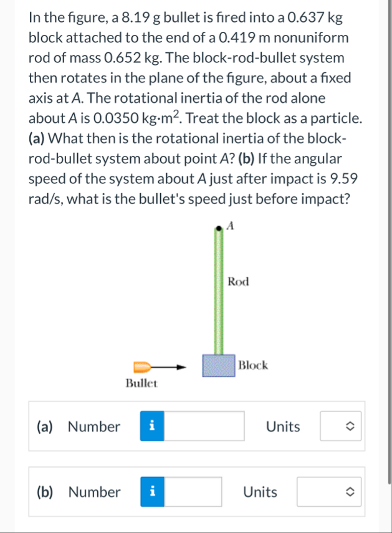This screenshot has height=533, width=392.
Task: Select the 'Bullet' label in the figure
Action: 140,383
